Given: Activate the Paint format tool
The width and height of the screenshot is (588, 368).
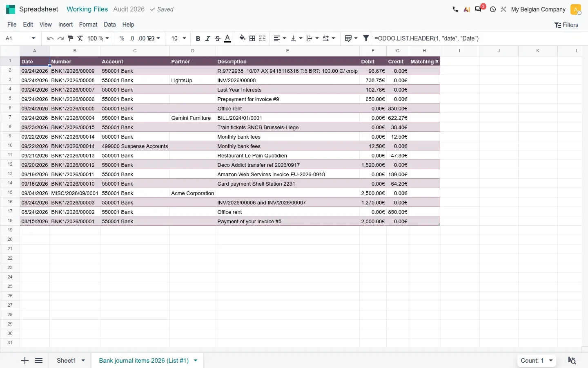Looking at the screenshot, I should pyautogui.click(x=70, y=38).
